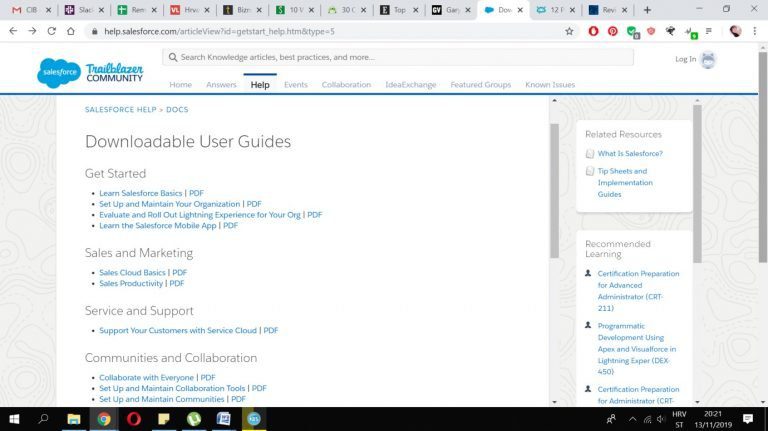This screenshot has width=768, height=431.
Task: Open Sales Cloud Basics link
Action: coord(132,273)
